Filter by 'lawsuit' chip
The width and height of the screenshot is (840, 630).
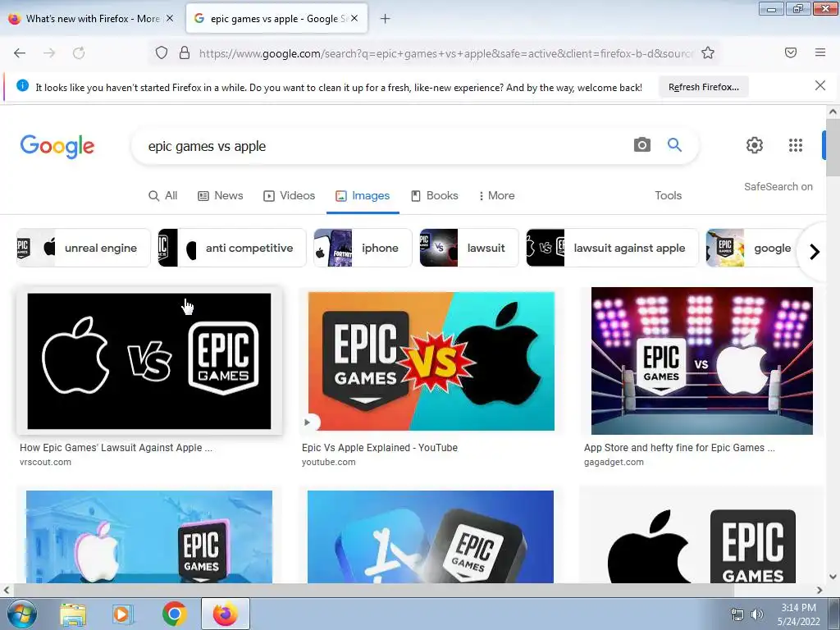[468, 248]
